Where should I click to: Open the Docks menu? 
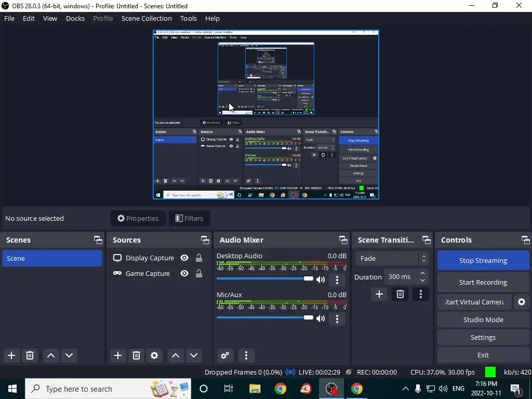click(75, 18)
